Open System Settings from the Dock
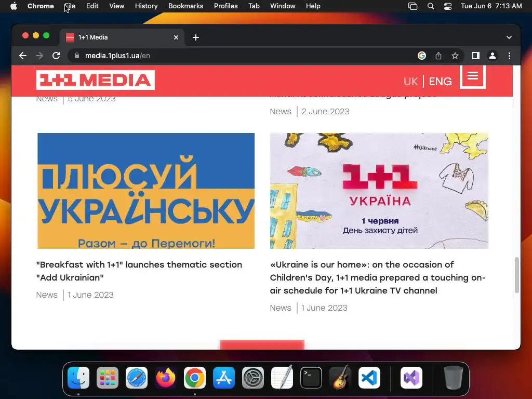The height and width of the screenshot is (399, 532). 253,378
